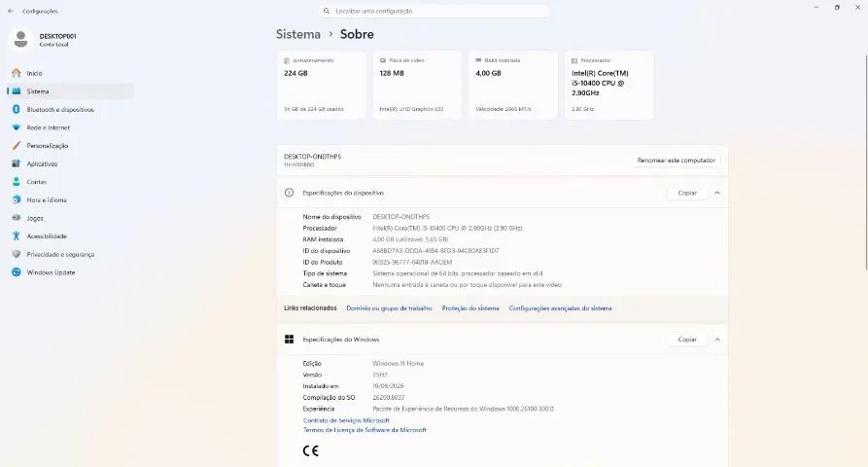Select the Versão value 25H2
Viewport: 868px width, 467px height.
point(380,375)
